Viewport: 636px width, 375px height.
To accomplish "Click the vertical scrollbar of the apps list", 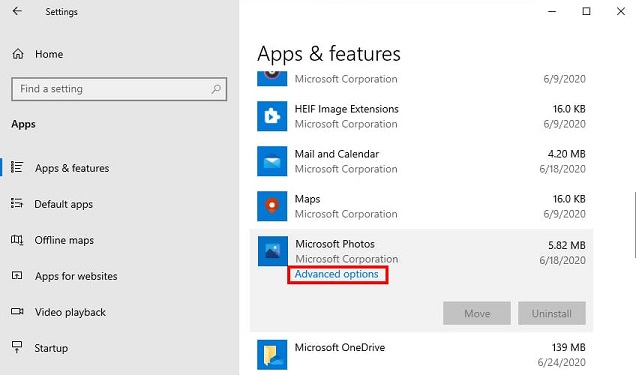I will [x=634, y=225].
